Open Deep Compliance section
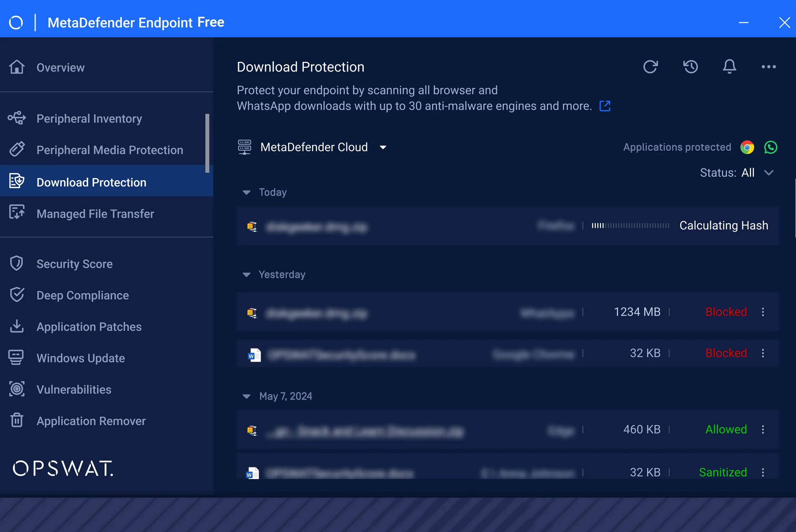This screenshot has width=796, height=532. [106, 295]
